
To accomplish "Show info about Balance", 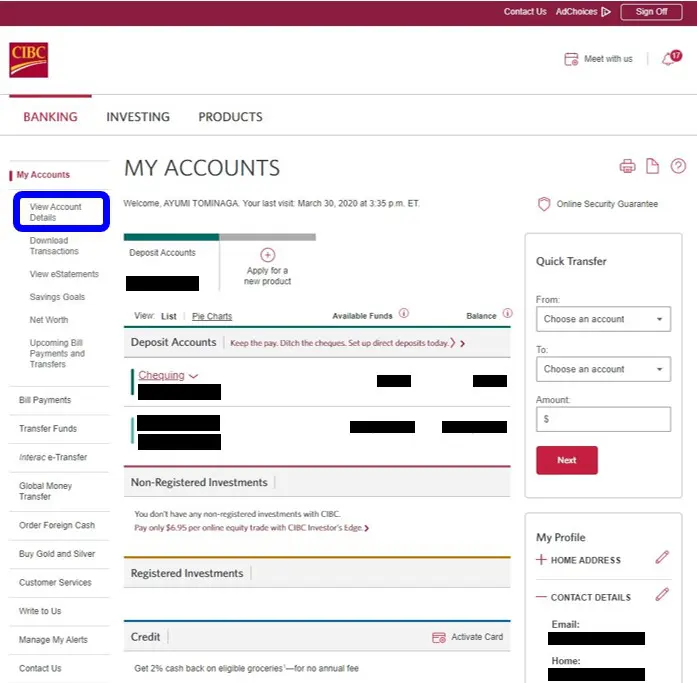I will coord(507,313).
